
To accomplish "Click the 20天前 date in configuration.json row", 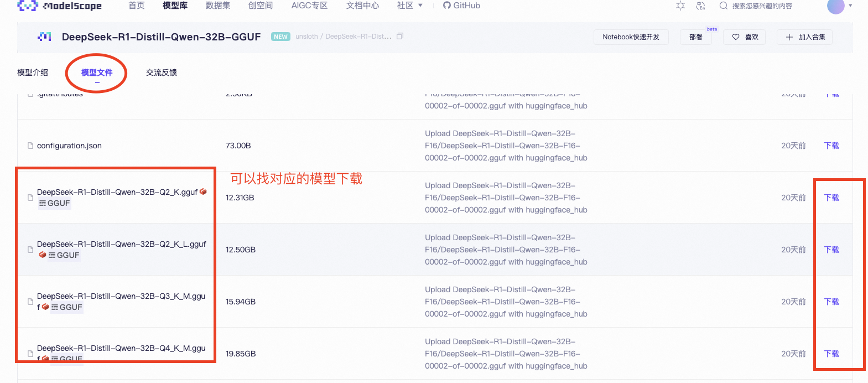I will (793, 146).
